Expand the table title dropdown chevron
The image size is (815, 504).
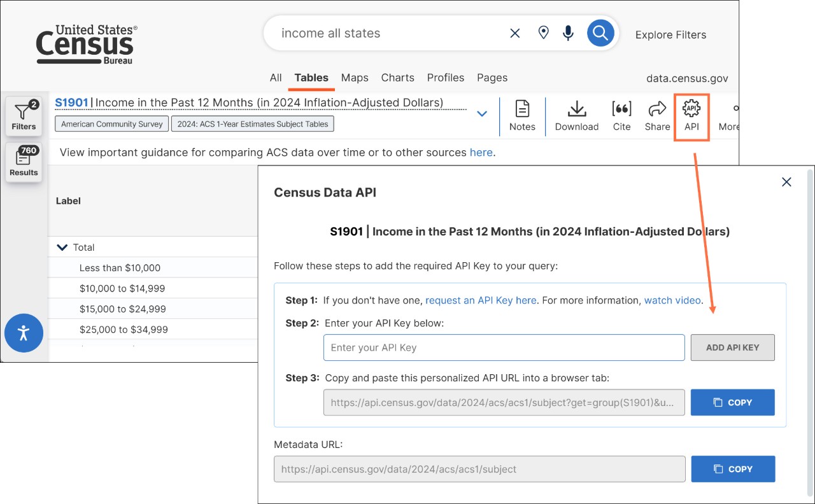pyautogui.click(x=482, y=114)
